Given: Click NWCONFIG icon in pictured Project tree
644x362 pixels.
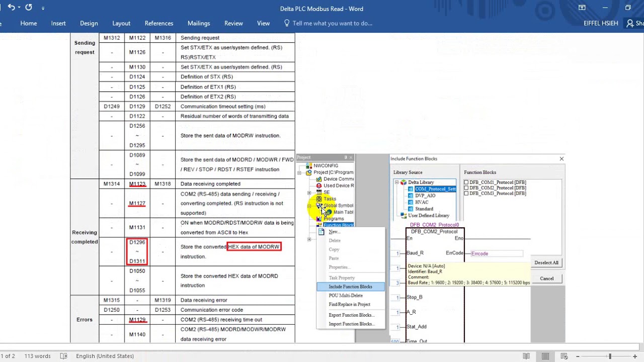Looking at the screenshot, I should 308,165.
